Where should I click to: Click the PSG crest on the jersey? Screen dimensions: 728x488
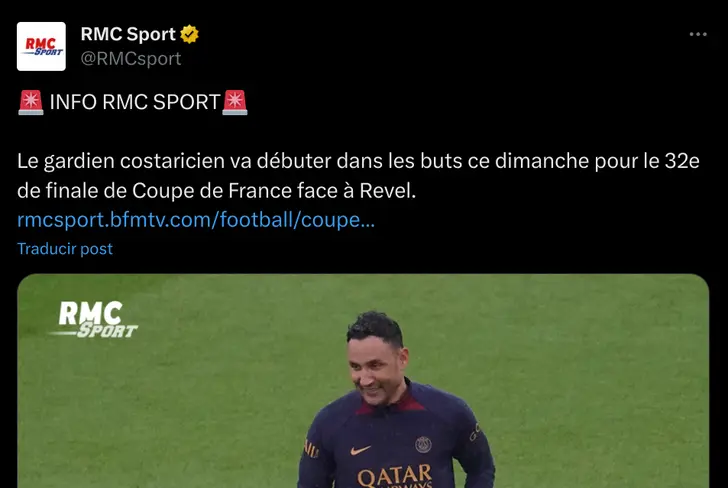(x=423, y=444)
